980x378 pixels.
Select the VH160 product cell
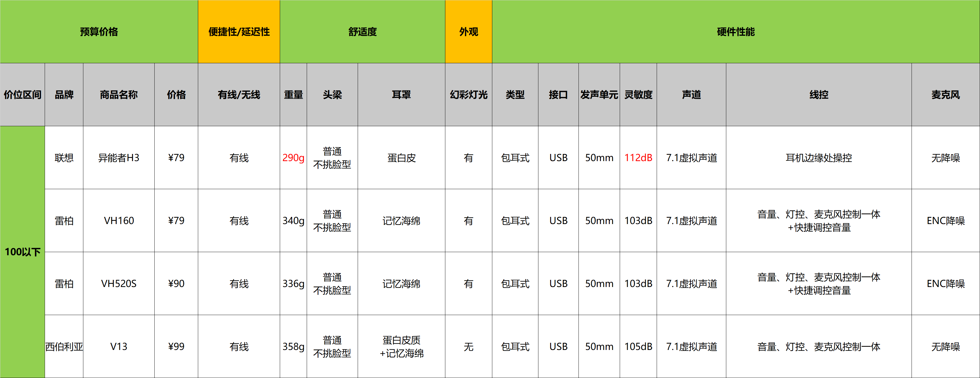119,221
